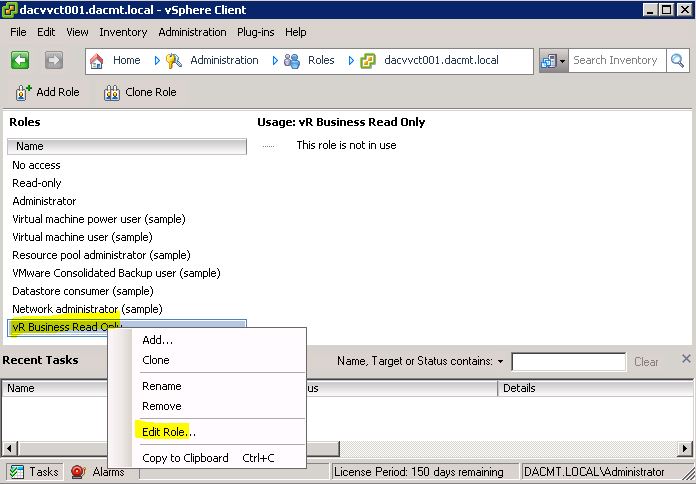Viewport: 696px width, 484px height.
Task: Click the License Period 150 days remaining text
Action: click(x=419, y=472)
